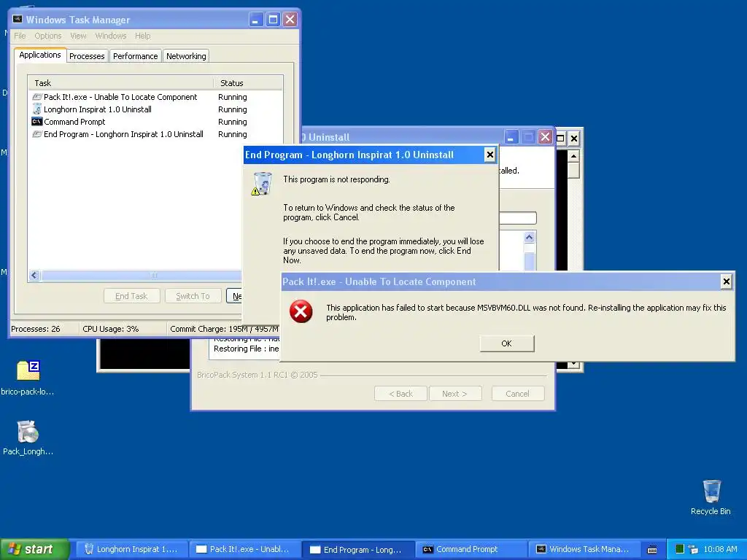Open the Windows menu in Task Manager
This screenshot has height=560, width=747.
pos(111,36)
